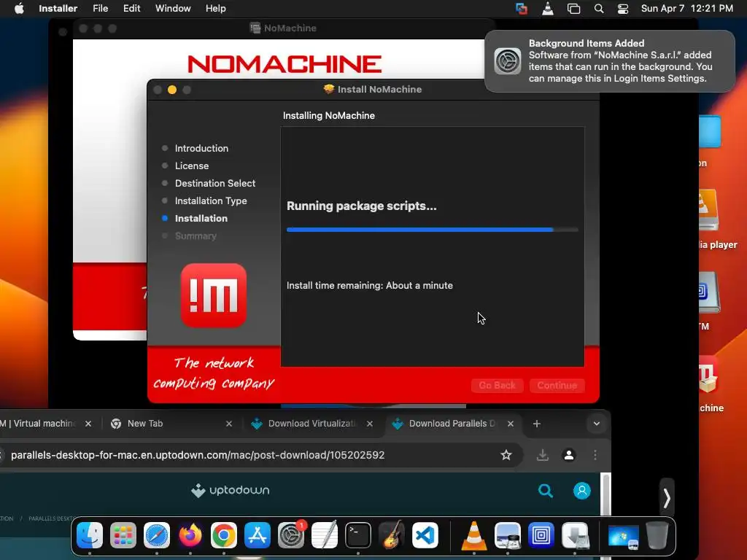747x560 pixels.
Task: Open the Chrome profile icon
Action: (x=569, y=455)
